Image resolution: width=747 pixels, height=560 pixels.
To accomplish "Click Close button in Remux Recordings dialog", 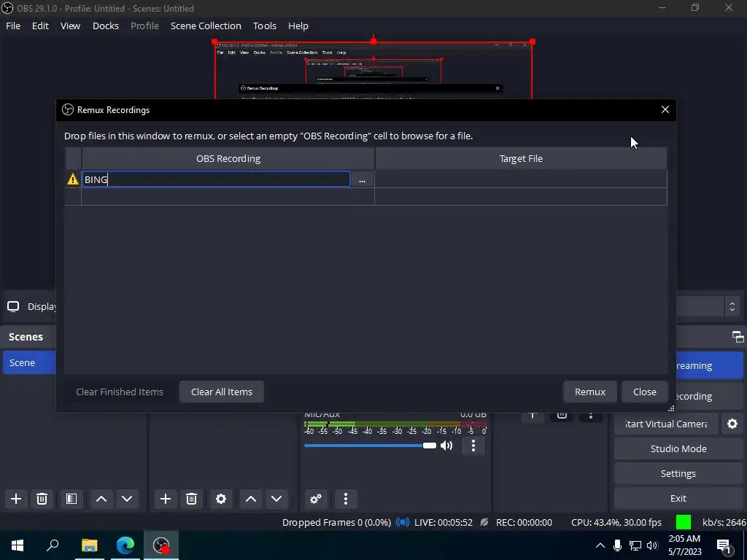I will tap(645, 392).
